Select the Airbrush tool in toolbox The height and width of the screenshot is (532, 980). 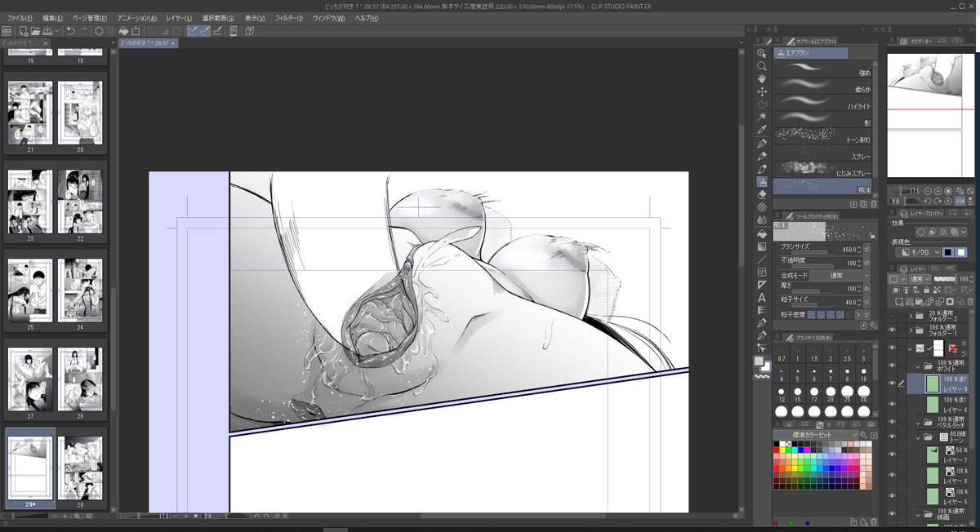coord(762,182)
